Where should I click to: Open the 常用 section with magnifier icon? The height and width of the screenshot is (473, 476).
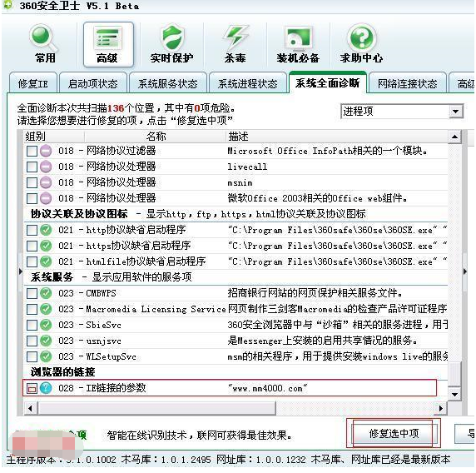(45, 44)
